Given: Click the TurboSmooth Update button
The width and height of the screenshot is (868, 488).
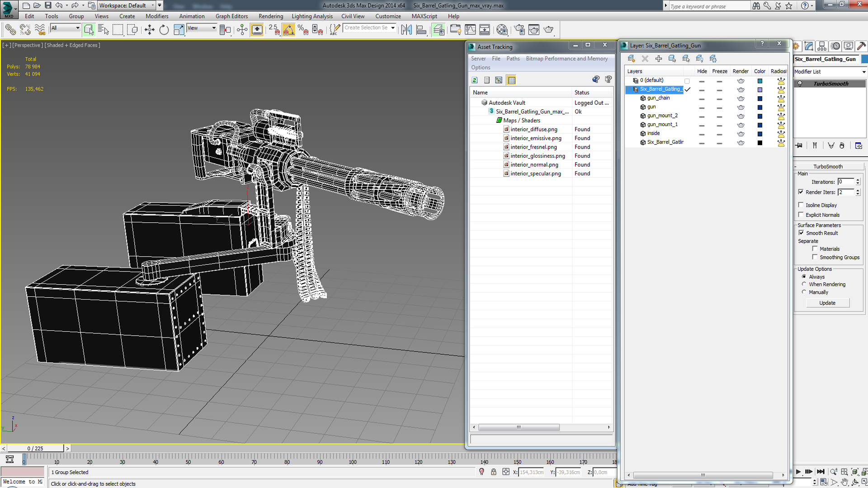Looking at the screenshot, I should 827,303.
